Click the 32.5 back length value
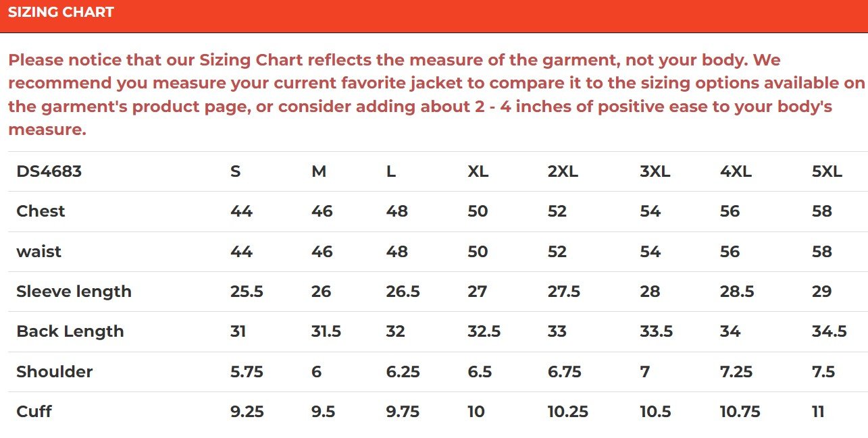Screen dimensions: 868x438 pos(484,331)
